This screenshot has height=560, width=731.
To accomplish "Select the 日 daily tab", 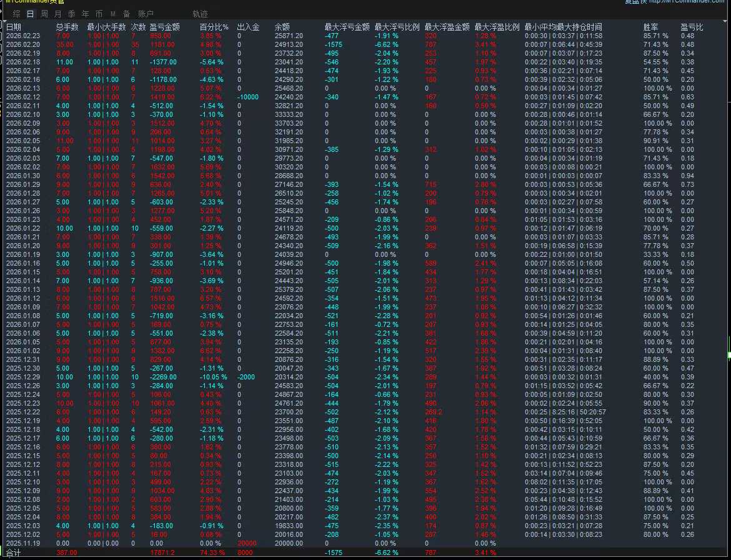I will point(31,14).
